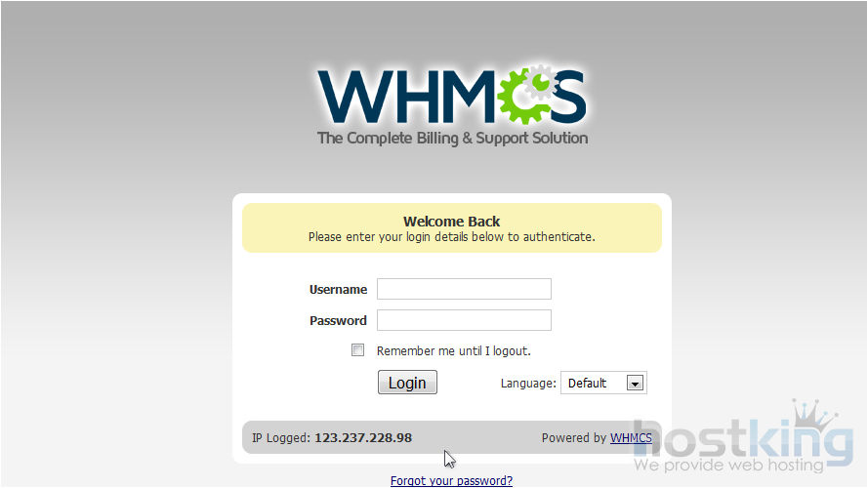Click the green gear in the WHMCS logo
This screenshot has width=868, height=488.
tap(522, 98)
